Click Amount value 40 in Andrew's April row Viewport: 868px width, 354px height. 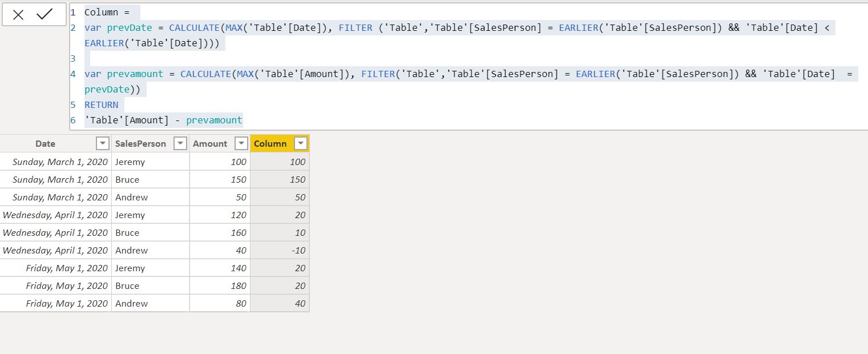tap(220, 250)
